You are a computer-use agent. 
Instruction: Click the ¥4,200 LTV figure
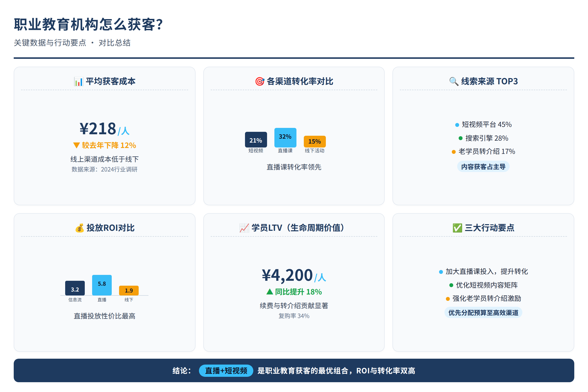click(x=287, y=275)
